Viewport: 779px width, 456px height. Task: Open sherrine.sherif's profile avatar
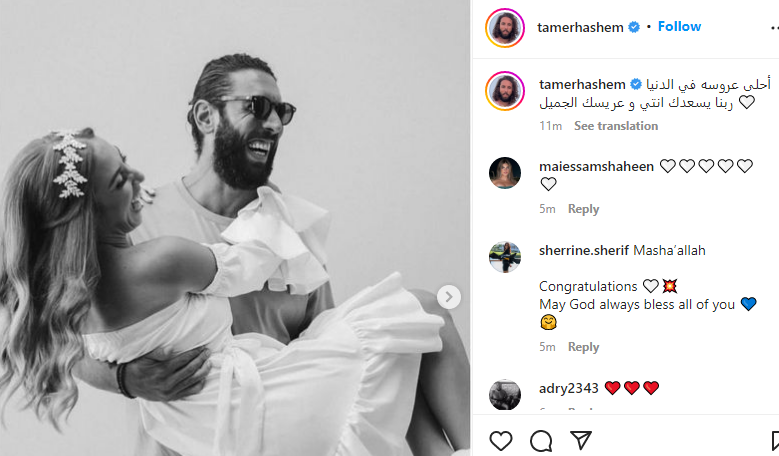pyautogui.click(x=505, y=257)
